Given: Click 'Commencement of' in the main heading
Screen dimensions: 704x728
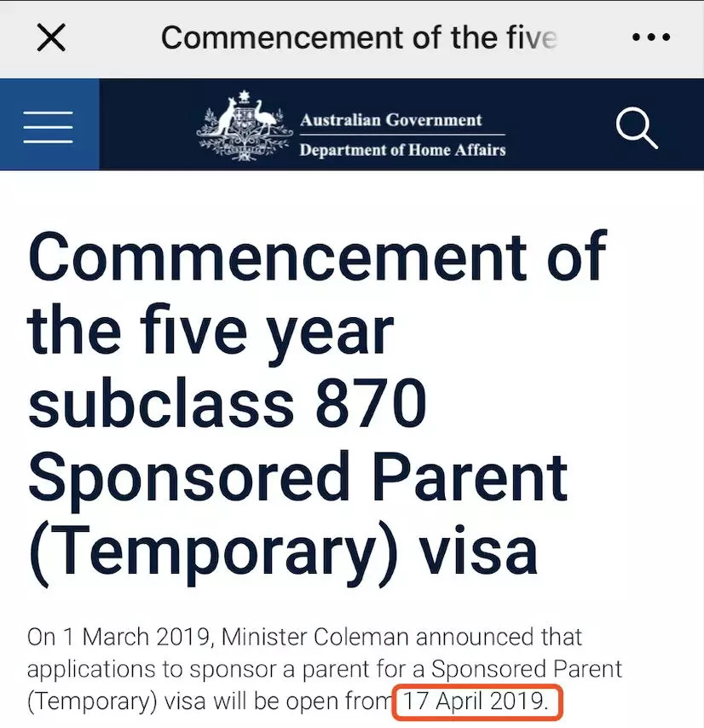Looking at the screenshot, I should (x=317, y=257).
